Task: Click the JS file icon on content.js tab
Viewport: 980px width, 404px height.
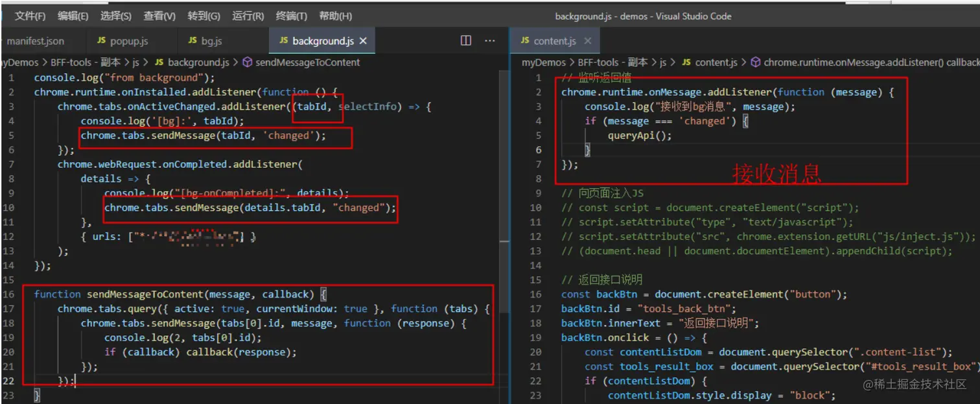Action: point(525,40)
